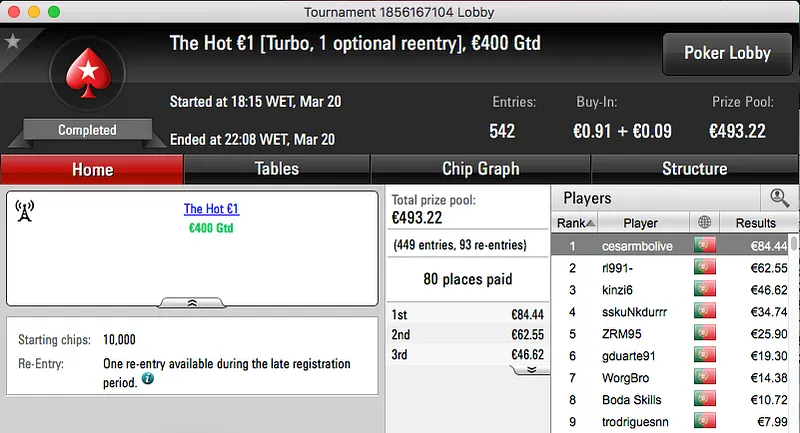The image size is (800, 433).
Task: Switch to the Tables tab
Action: [277, 169]
